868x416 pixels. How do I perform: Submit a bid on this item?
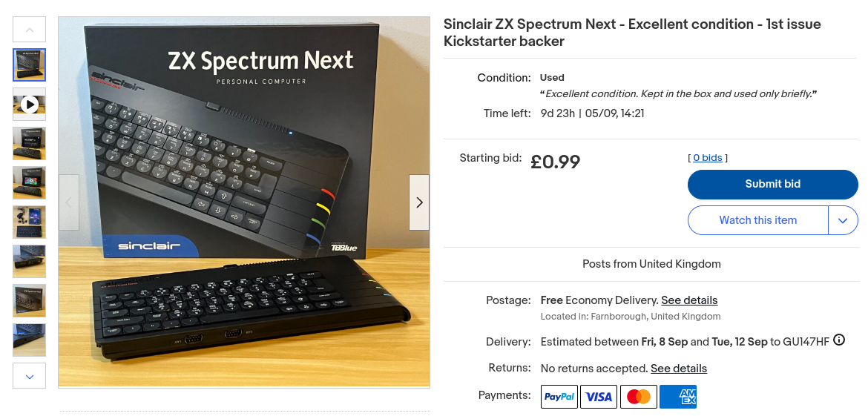(x=772, y=185)
